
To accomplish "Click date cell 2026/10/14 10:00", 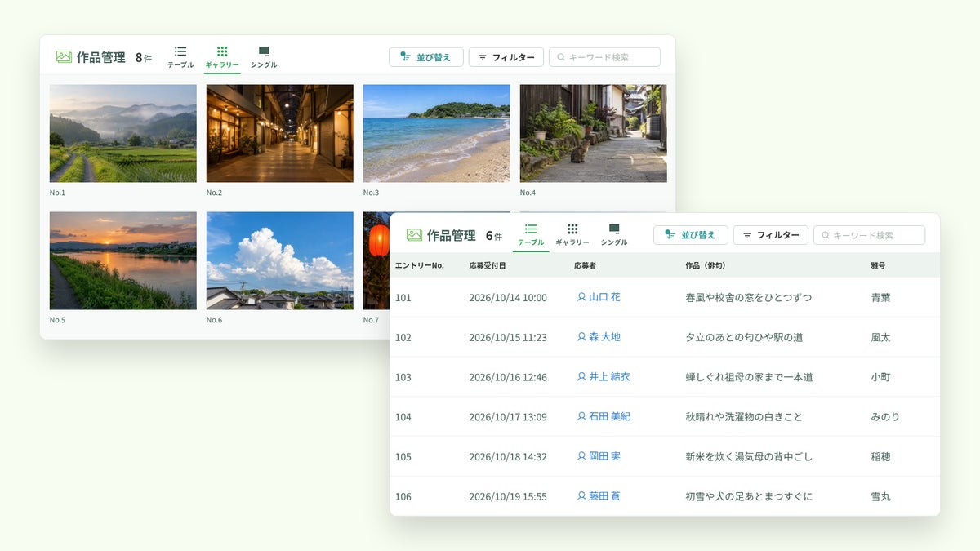I will click(x=508, y=298).
